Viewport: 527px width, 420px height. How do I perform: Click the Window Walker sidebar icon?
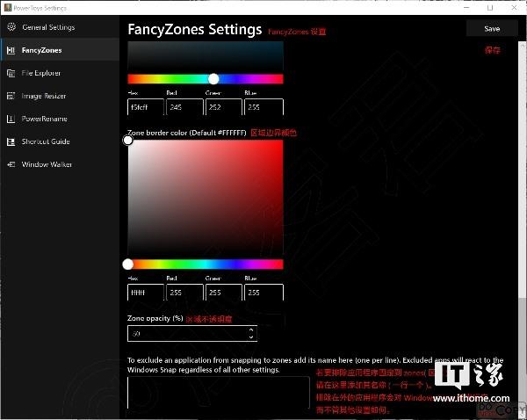pyautogui.click(x=11, y=164)
